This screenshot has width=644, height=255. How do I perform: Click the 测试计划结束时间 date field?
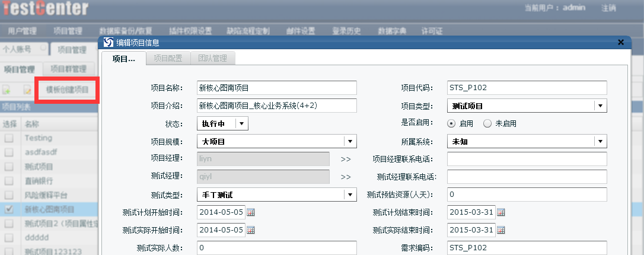click(471, 212)
